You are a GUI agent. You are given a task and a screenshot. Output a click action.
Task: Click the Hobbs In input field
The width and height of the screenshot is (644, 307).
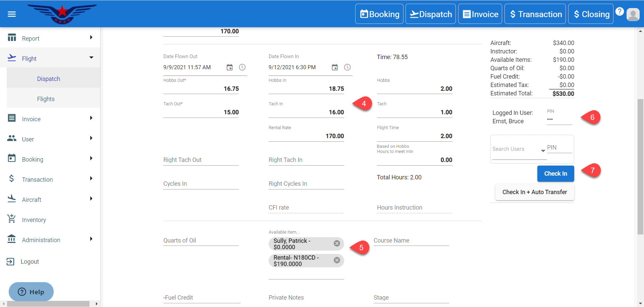306,89
